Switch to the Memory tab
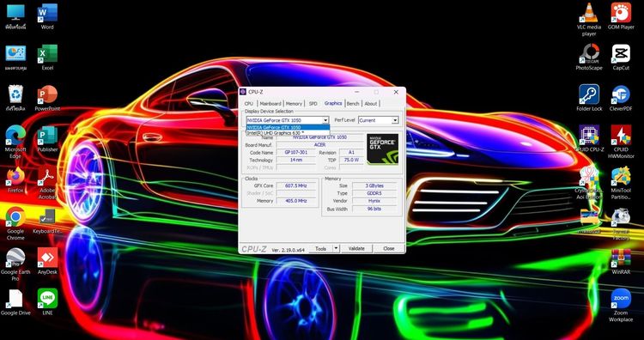 point(294,104)
